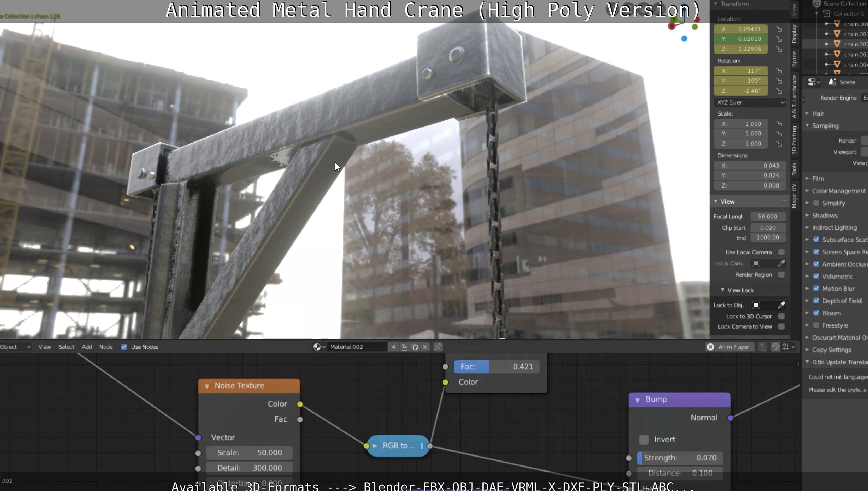
Task: Collapse the View panel in the sidebar
Action: pos(716,201)
